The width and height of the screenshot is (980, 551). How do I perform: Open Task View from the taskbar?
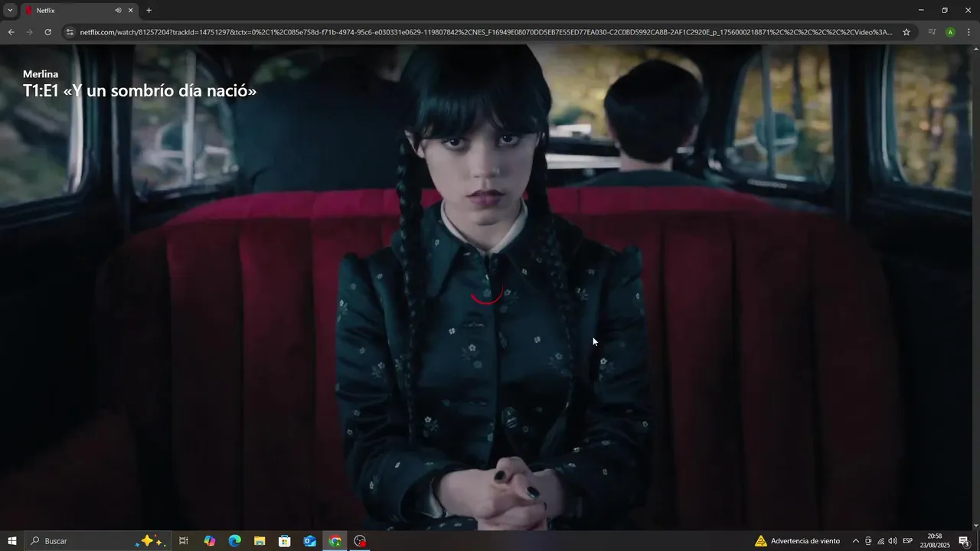(184, 541)
